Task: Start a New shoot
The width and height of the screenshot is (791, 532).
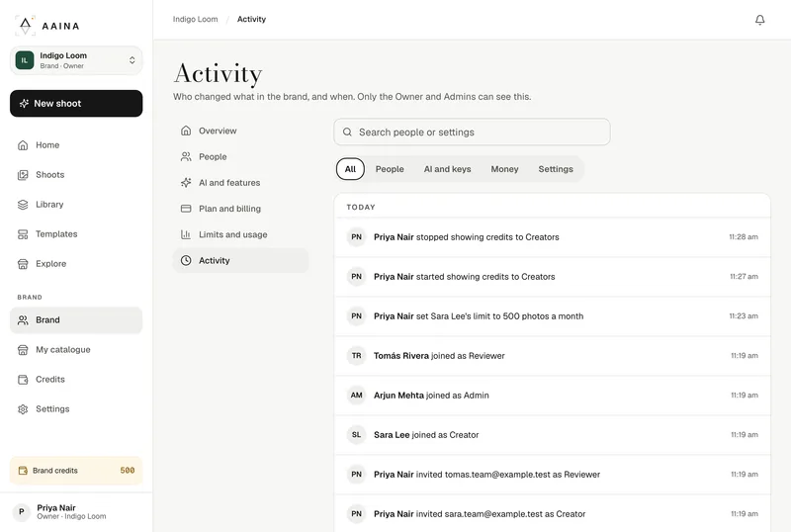Action: tap(76, 104)
